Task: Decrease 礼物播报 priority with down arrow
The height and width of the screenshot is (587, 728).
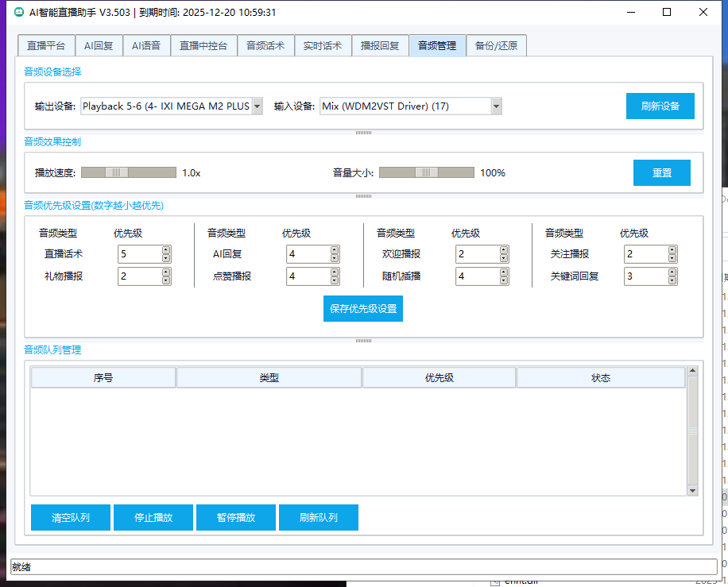Action: (x=166, y=280)
